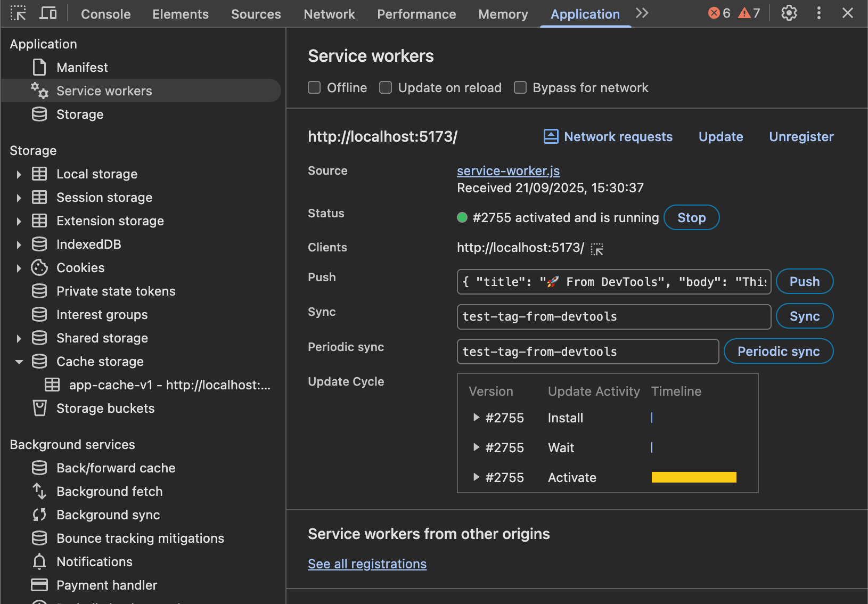868x604 pixels.
Task: Click the Back/forward cache icon
Action: (x=39, y=468)
